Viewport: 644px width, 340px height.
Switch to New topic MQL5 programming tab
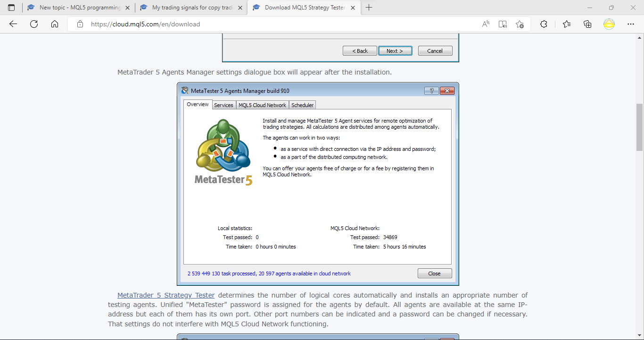click(79, 8)
